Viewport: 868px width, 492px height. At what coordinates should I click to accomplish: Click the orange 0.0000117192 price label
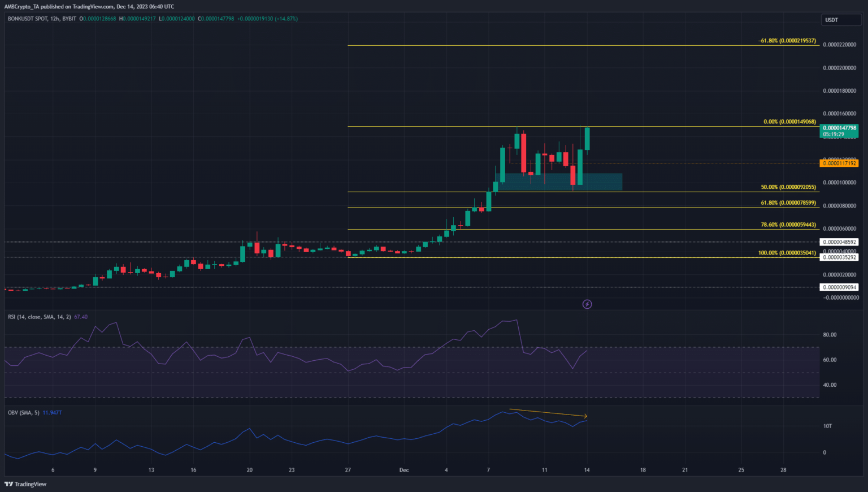point(839,163)
